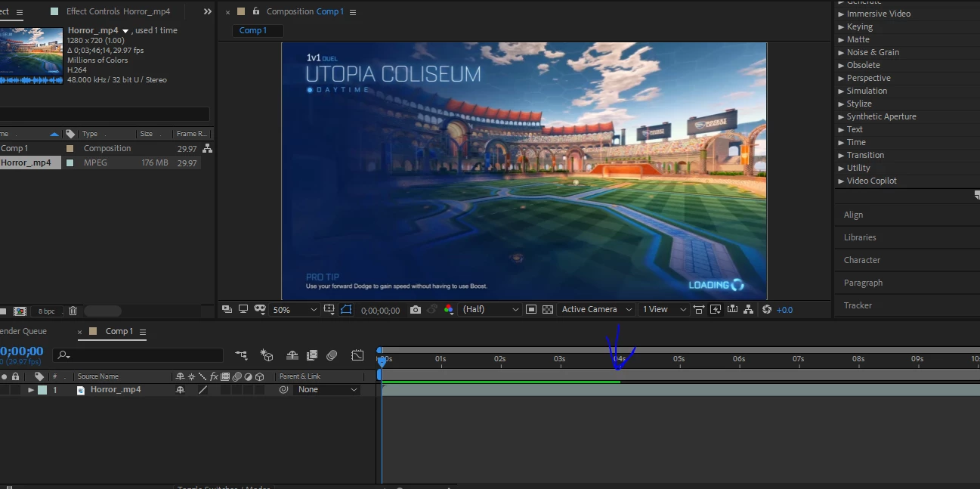Switch to Render Queue tab

[23, 331]
